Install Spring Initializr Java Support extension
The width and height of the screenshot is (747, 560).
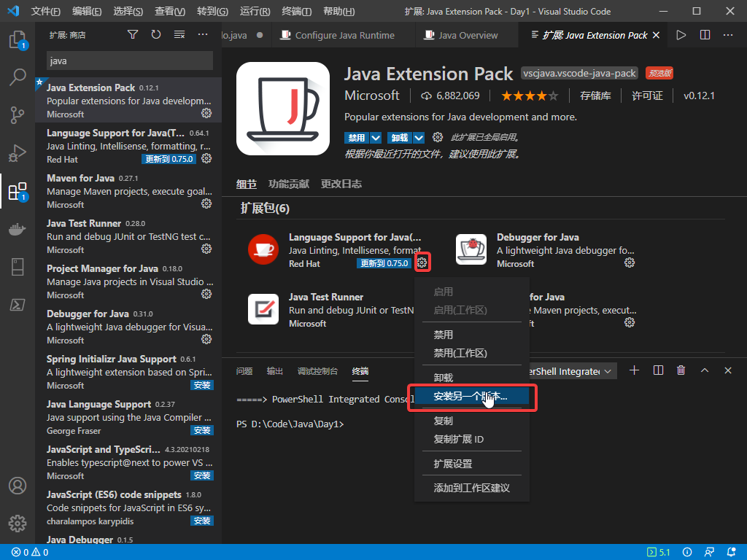point(202,385)
